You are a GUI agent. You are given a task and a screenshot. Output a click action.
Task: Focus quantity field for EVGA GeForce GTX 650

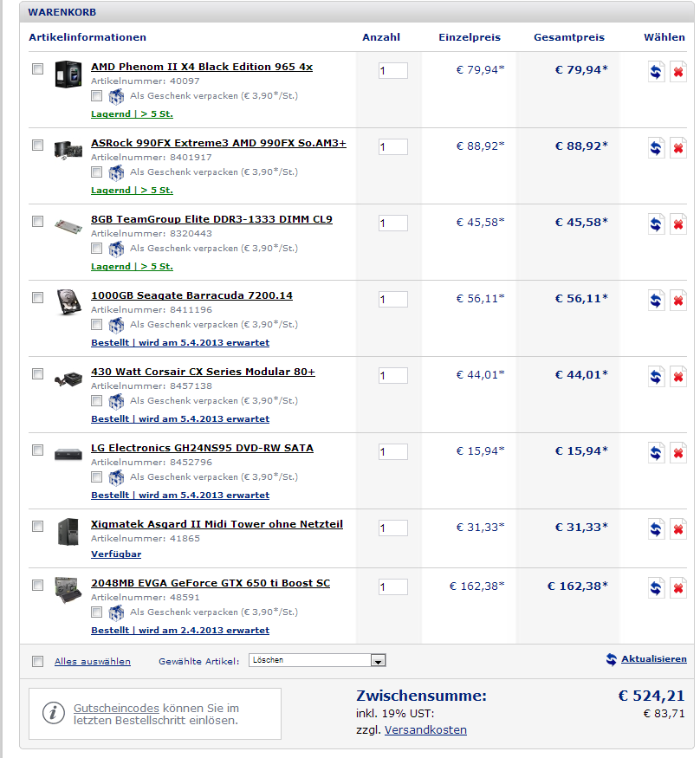tap(393, 586)
